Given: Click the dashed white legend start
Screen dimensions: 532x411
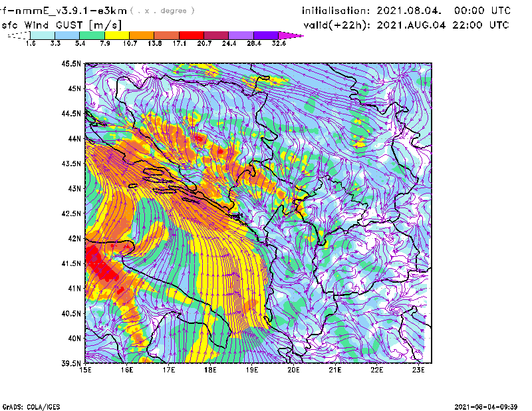Looking at the screenshot, I should point(19,35).
